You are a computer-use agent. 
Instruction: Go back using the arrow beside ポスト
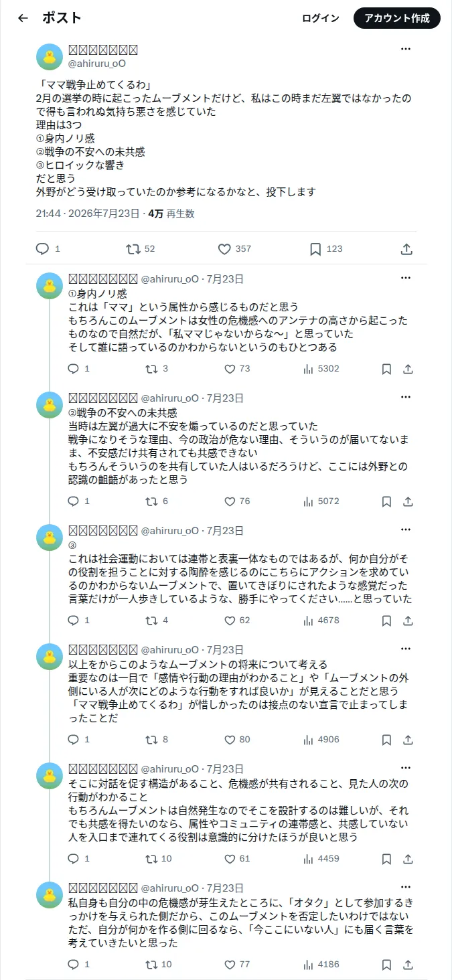click(x=23, y=18)
